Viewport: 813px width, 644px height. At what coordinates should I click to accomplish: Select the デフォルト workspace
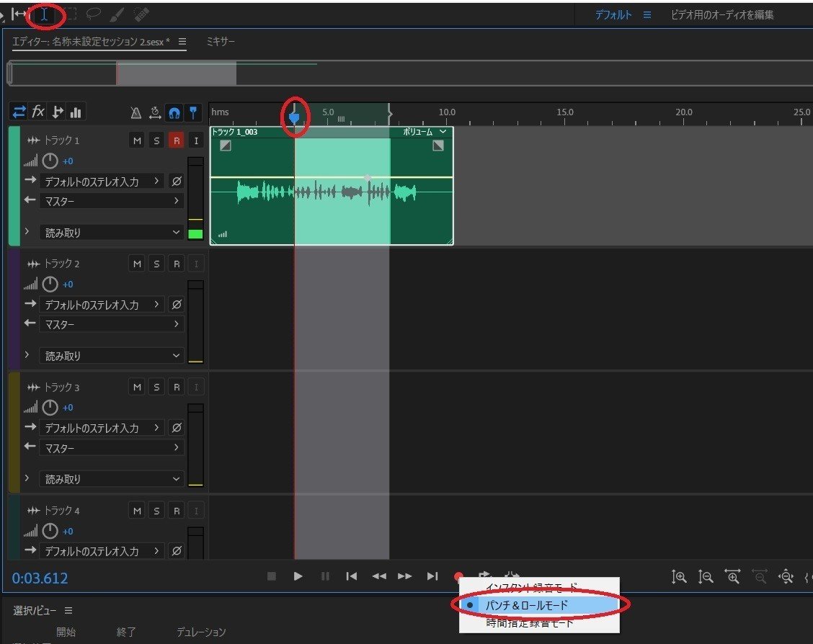click(613, 14)
